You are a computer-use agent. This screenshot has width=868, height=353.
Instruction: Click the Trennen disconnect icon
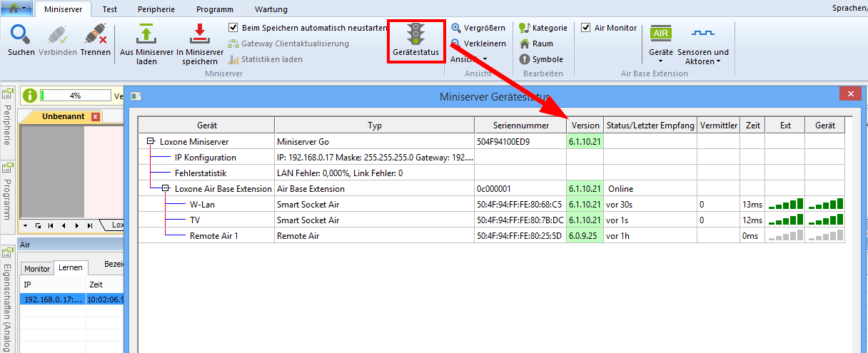pyautogui.click(x=95, y=35)
